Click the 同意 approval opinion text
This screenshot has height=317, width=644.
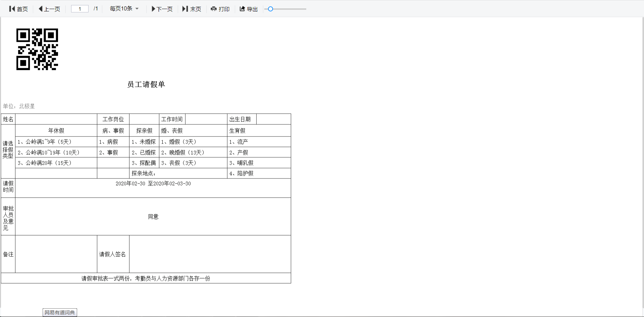click(153, 217)
